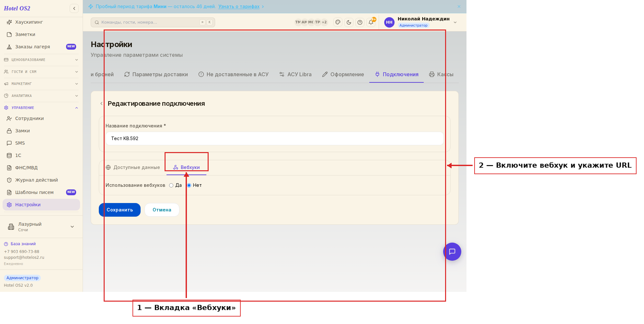The height and width of the screenshot is (324, 644).
Task: Switch to Оформление tab
Action: click(x=343, y=74)
